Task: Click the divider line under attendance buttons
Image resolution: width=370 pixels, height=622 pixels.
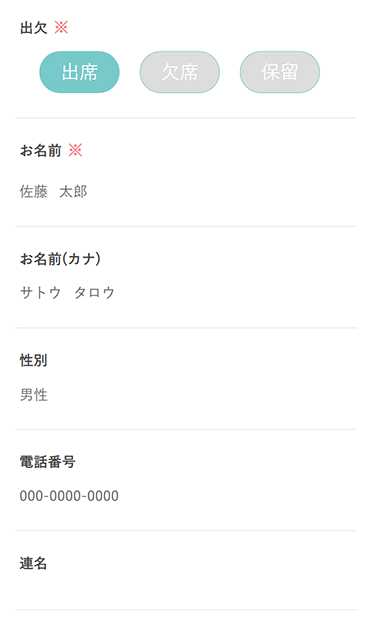Action: (x=186, y=118)
